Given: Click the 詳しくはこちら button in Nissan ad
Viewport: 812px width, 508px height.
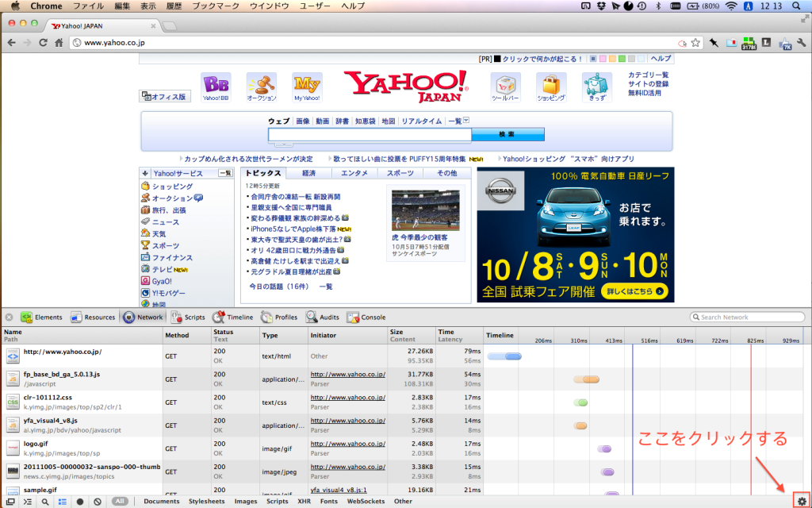Looking at the screenshot, I should 635,291.
